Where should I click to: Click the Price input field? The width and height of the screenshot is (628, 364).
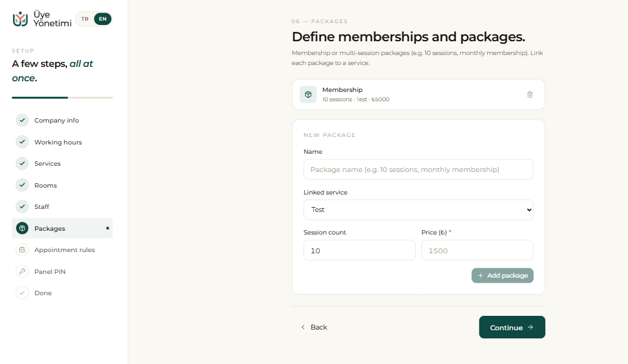[x=477, y=250]
